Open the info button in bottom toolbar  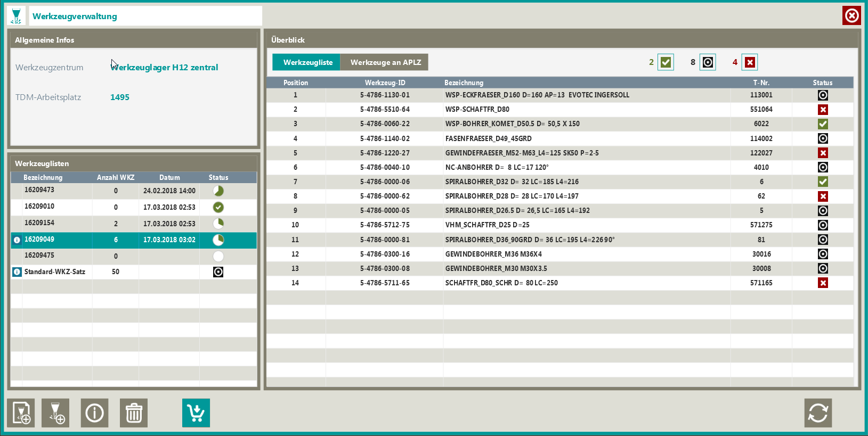click(95, 413)
